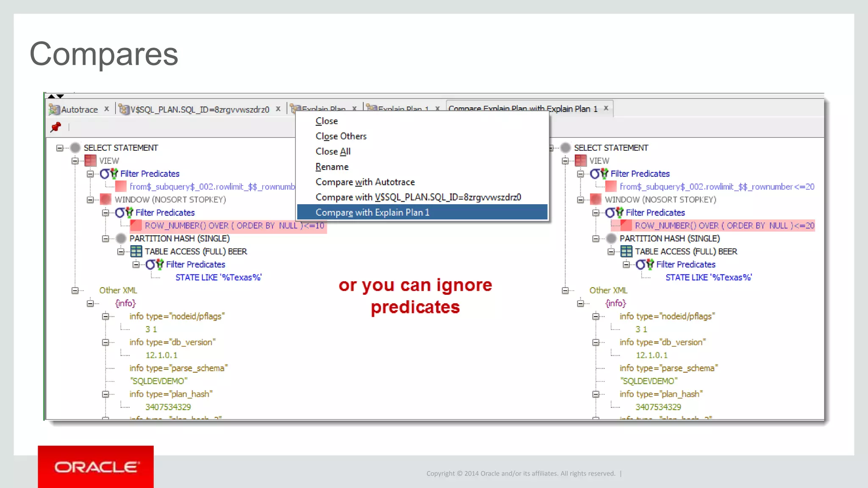Select Close Others from context menu

[x=341, y=136]
